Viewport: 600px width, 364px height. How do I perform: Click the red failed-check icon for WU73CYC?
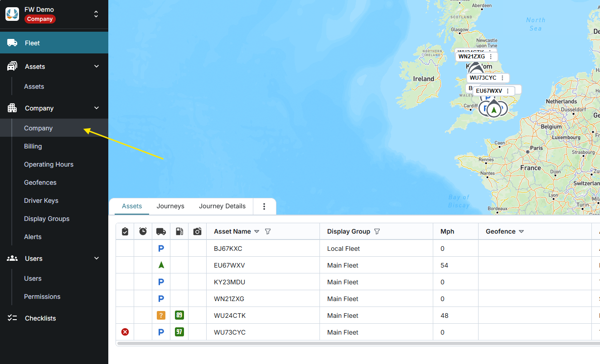click(x=125, y=332)
